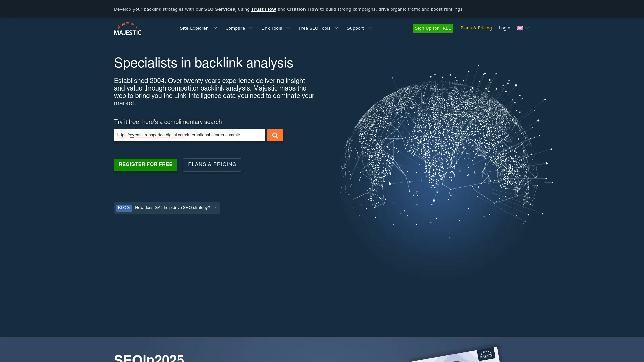Select the Login menu item
This screenshot has width=644, height=362.
[x=505, y=28]
